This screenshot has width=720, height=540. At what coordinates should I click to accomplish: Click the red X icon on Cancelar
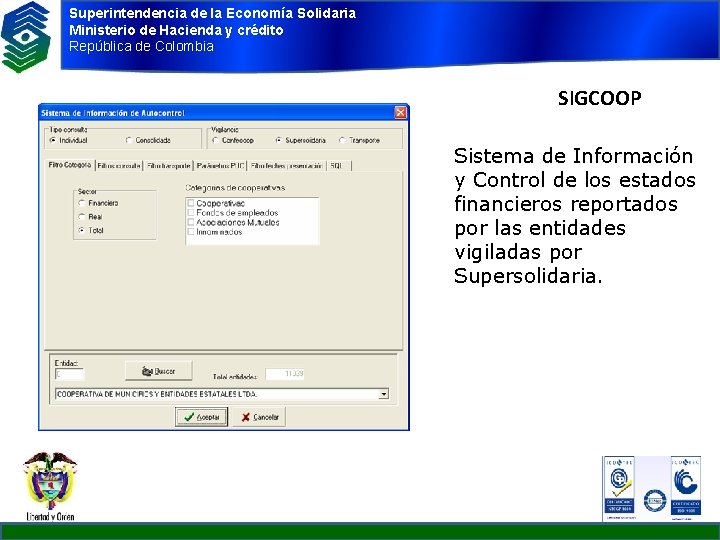click(246, 417)
